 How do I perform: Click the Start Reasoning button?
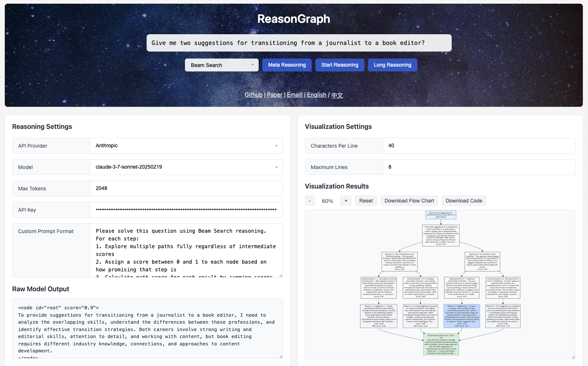[339, 65]
